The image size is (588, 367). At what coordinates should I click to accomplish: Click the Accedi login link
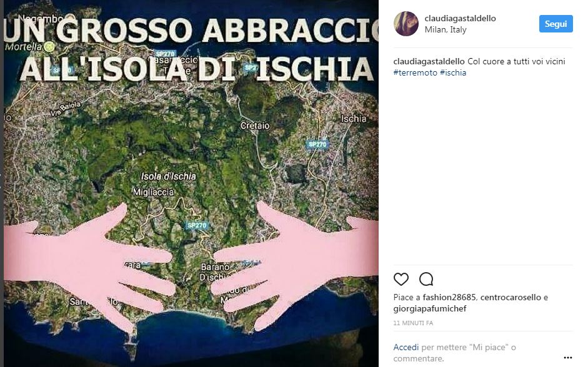point(406,347)
